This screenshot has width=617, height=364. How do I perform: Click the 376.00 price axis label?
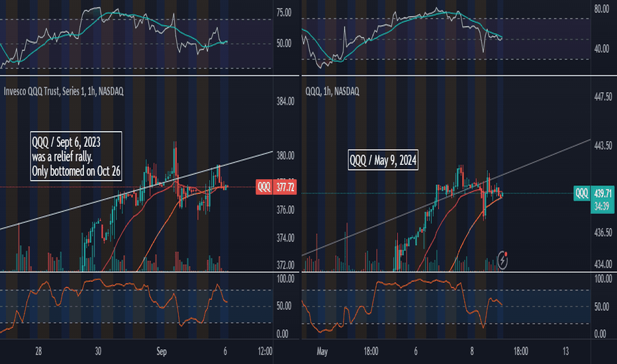(285, 210)
